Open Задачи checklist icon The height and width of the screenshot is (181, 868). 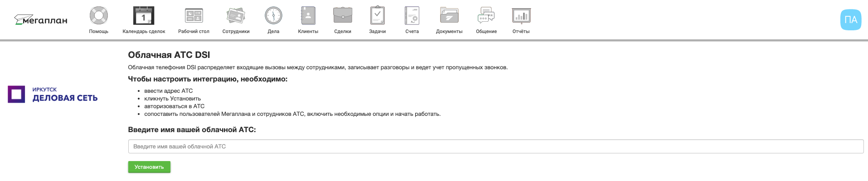pos(377,15)
